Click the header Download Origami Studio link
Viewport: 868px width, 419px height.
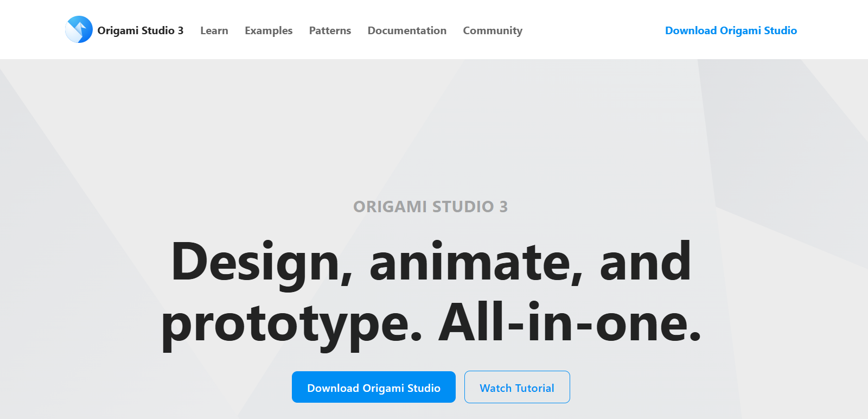[x=731, y=30]
